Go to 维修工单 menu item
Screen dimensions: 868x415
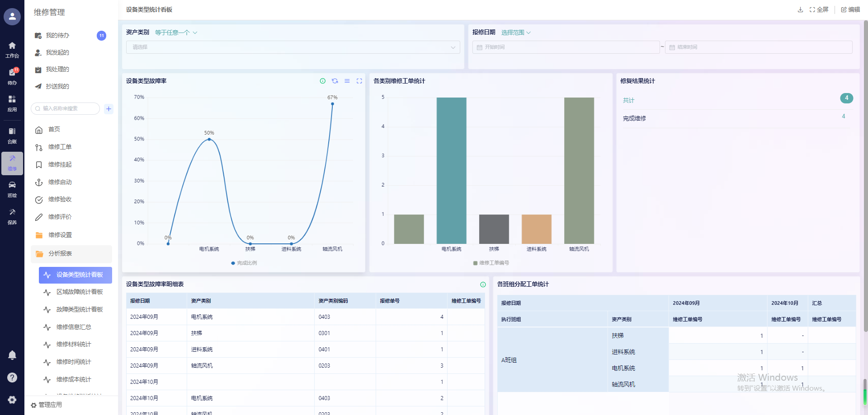(60, 147)
